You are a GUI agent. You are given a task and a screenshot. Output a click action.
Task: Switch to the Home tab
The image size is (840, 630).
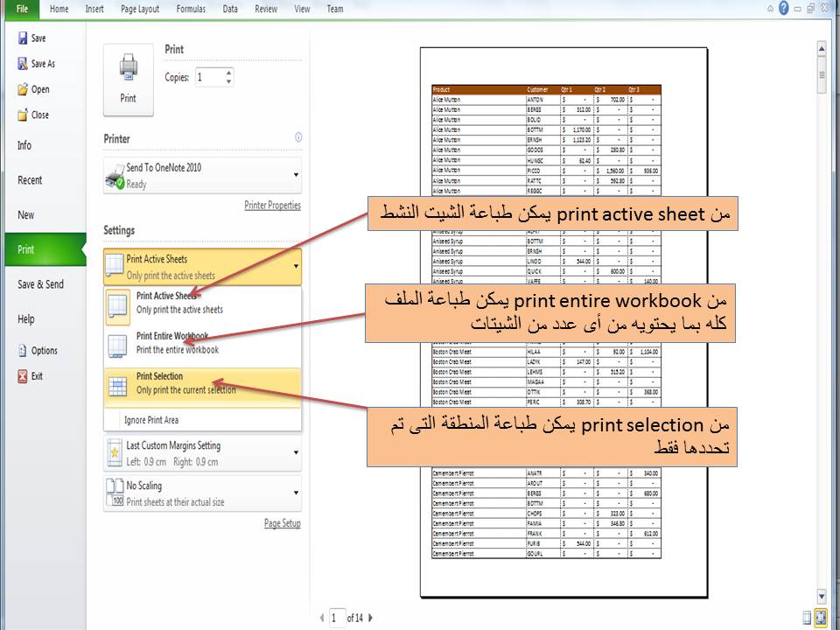click(x=59, y=9)
